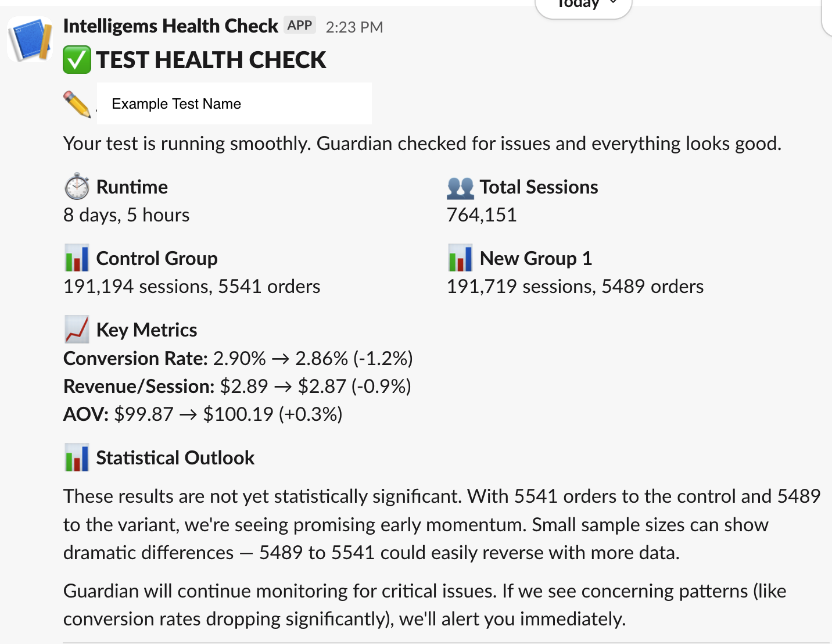Click the Revenue/Session metric line
Viewport: 832px width, 644px height.
(x=237, y=387)
